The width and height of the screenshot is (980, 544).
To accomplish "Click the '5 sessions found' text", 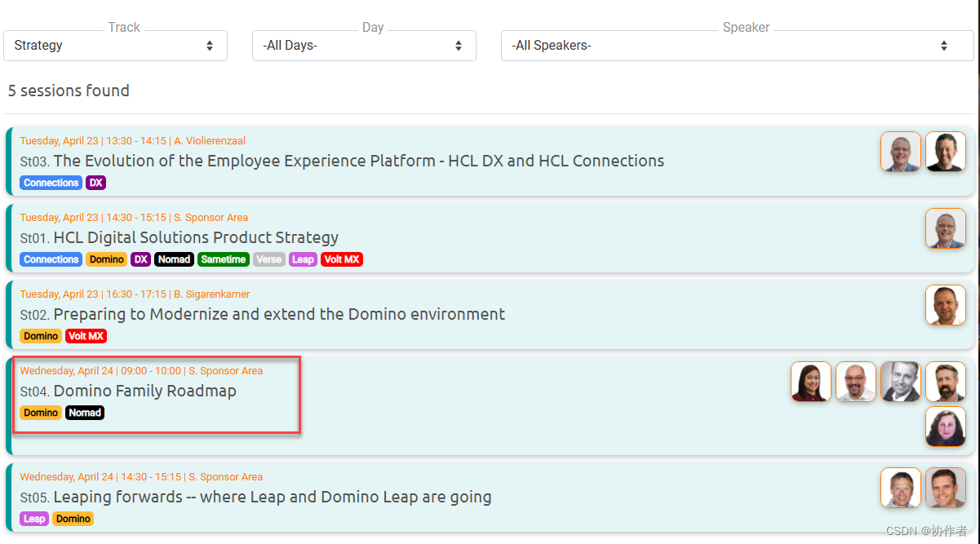I will pyautogui.click(x=69, y=91).
